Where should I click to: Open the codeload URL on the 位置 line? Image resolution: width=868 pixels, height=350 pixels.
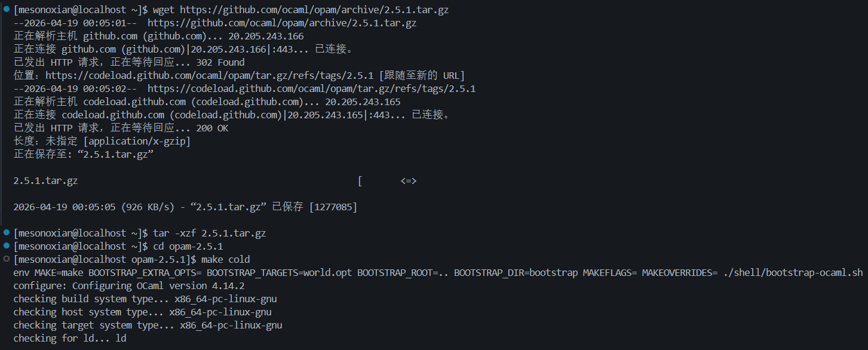209,75
